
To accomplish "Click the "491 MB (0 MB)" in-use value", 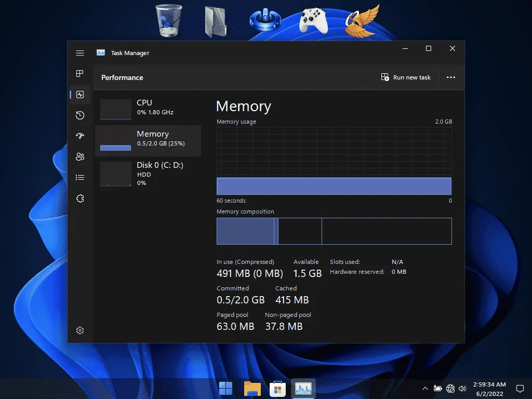I will click(250, 273).
